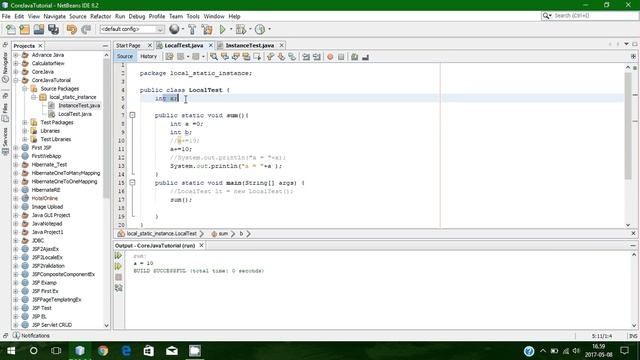Click the Clean and Build Project icon

click(207, 29)
